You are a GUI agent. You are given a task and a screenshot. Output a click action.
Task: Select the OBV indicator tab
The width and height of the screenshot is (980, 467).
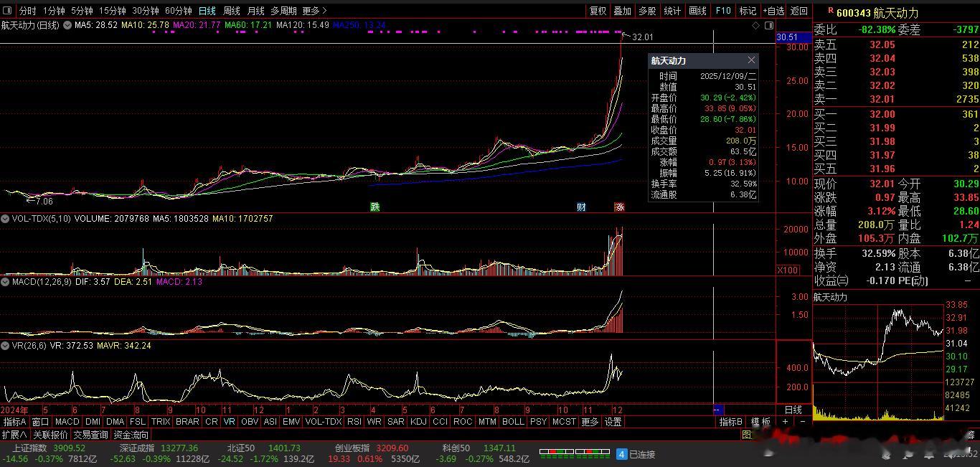point(250,422)
